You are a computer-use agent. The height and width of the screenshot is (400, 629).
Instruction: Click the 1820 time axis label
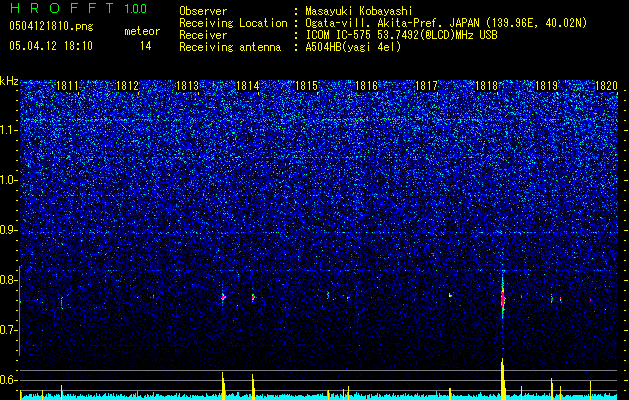606,86
